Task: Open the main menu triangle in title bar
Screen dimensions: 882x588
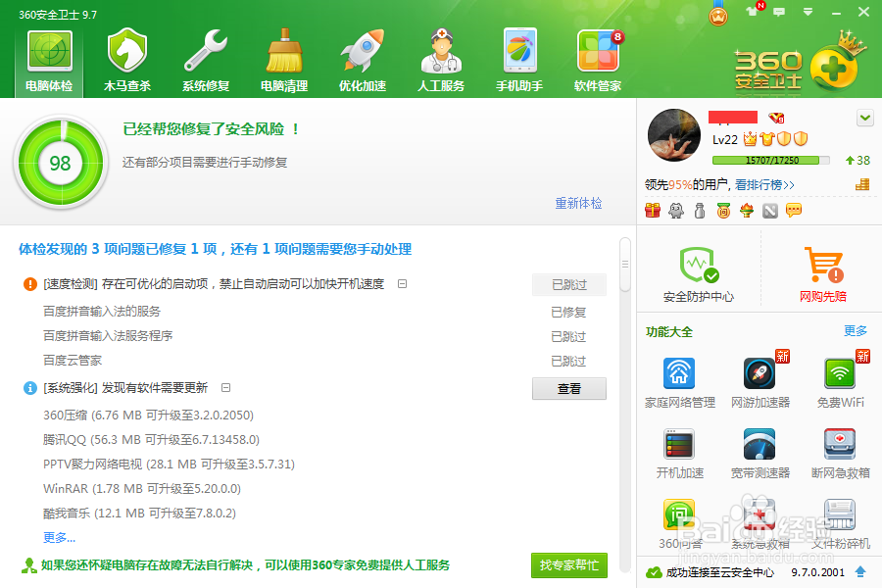Action: click(x=808, y=12)
